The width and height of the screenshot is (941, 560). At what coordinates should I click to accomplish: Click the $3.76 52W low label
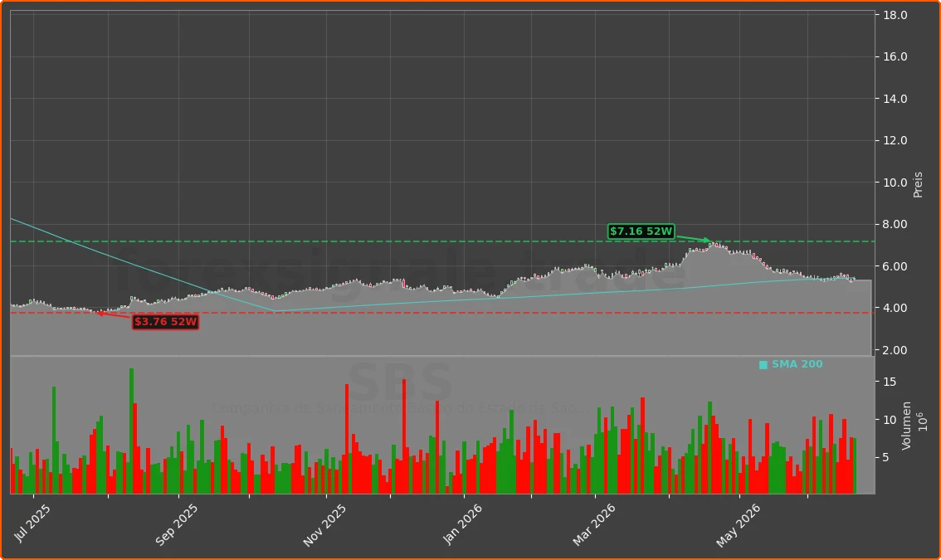pos(166,322)
